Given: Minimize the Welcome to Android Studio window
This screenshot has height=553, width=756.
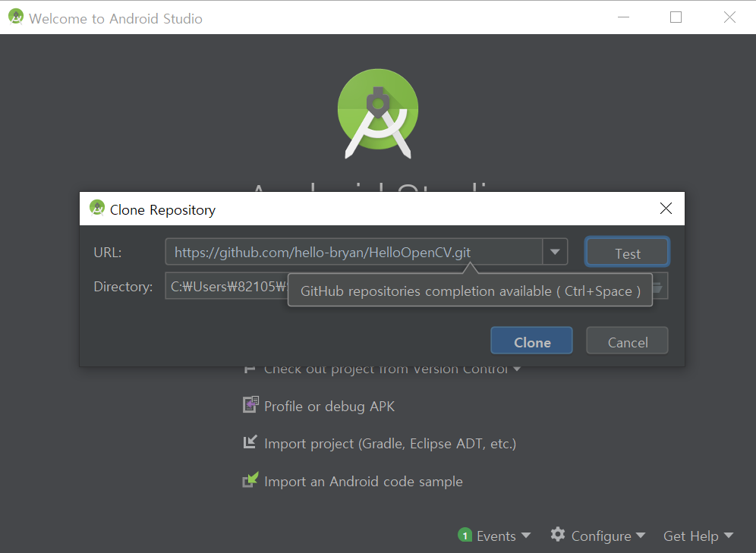Looking at the screenshot, I should pos(623,17).
